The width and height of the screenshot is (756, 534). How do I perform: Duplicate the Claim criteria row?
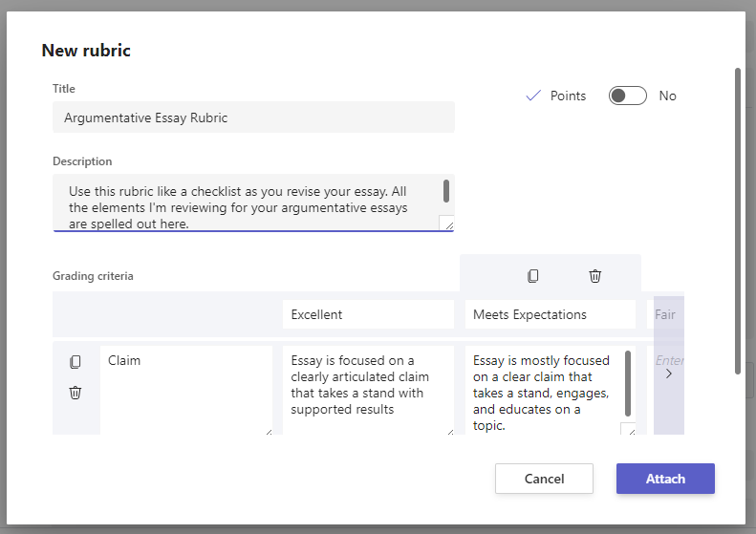[x=76, y=362]
